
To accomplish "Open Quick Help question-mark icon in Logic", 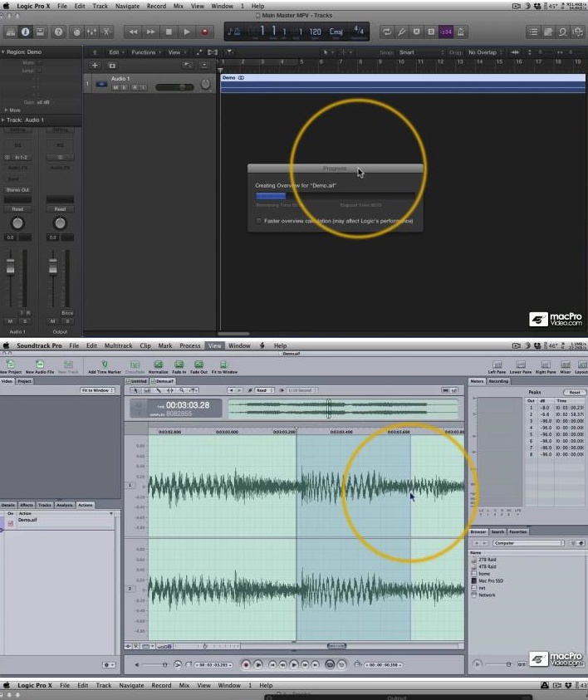I will pyautogui.click(x=58, y=32).
